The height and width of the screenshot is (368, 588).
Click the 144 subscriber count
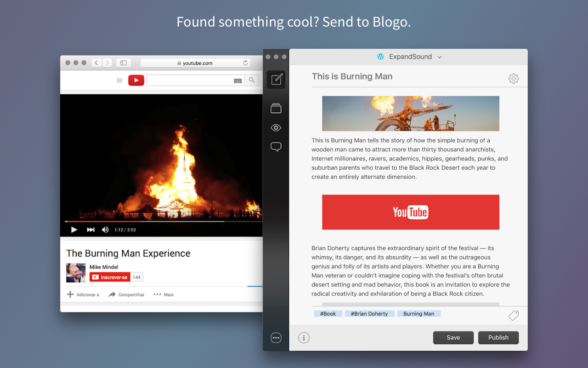click(x=137, y=277)
